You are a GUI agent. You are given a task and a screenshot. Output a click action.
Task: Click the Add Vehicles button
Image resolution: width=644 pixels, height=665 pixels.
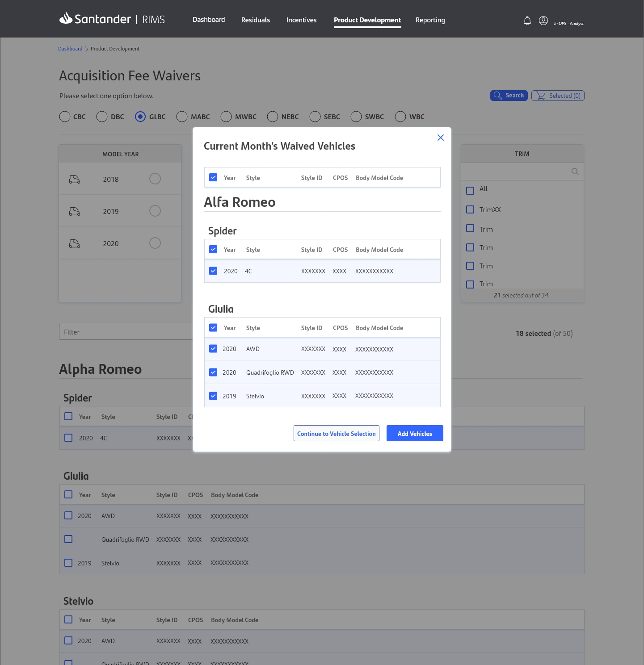(x=415, y=433)
